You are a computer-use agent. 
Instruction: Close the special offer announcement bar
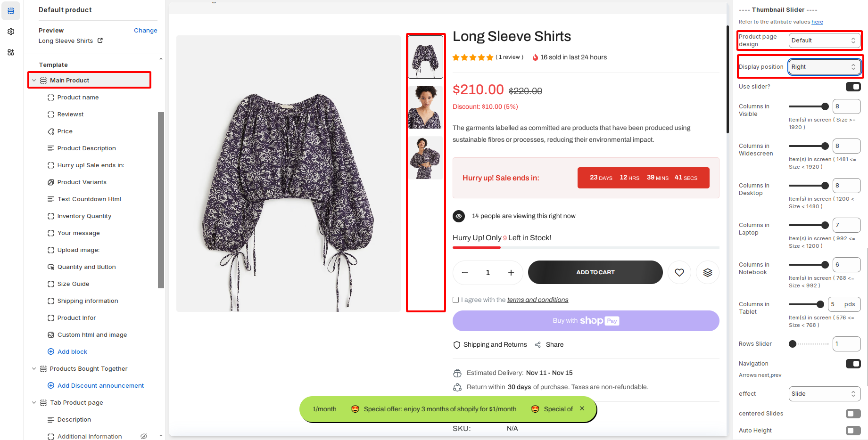click(582, 408)
